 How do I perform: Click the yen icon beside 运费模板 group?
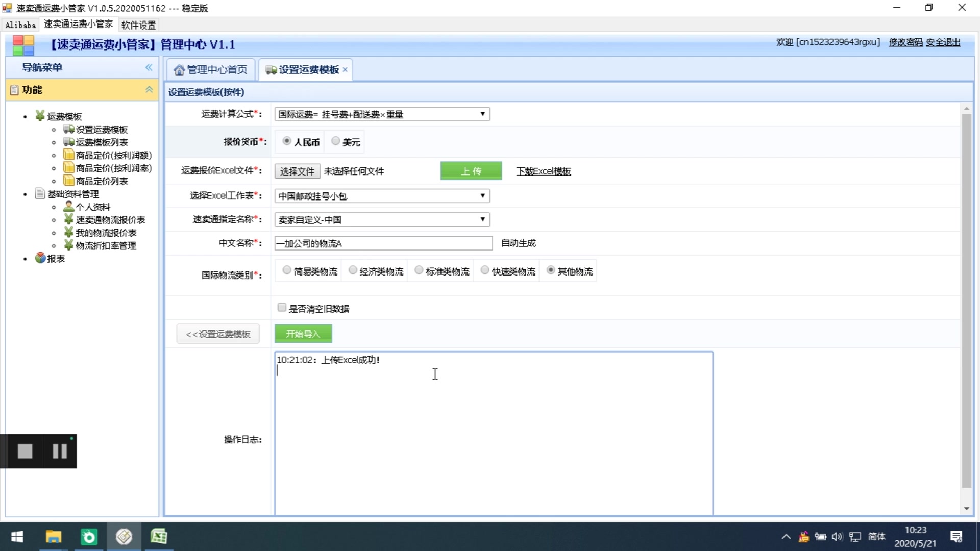(x=40, y=116)
